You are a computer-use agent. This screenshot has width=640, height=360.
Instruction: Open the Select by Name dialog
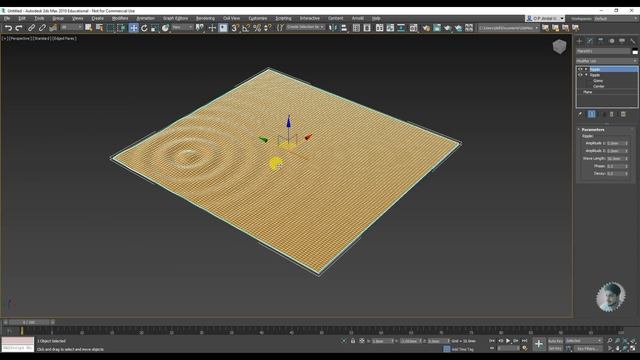pos(99,28)
